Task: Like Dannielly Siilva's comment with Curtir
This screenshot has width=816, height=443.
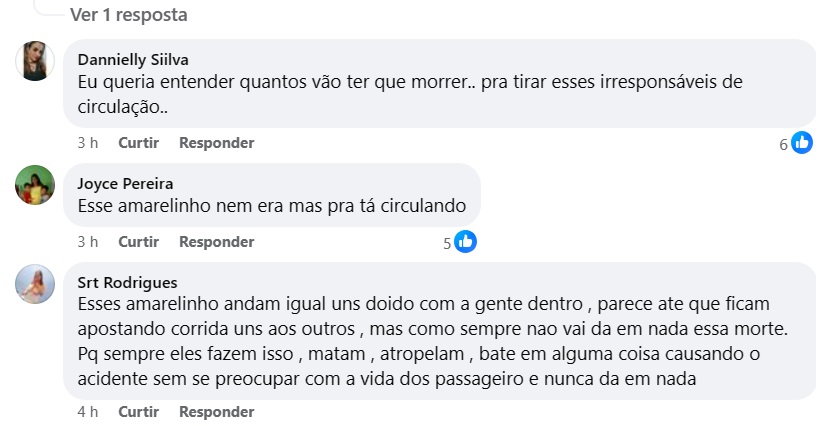Action: point(138,143)
